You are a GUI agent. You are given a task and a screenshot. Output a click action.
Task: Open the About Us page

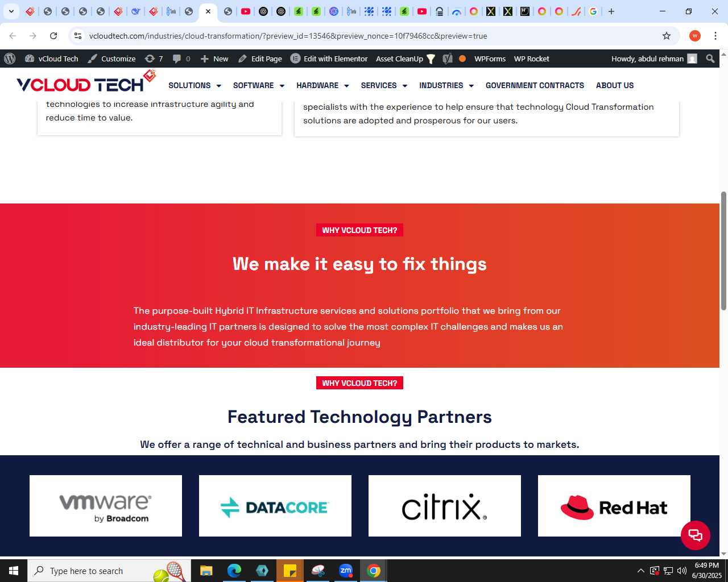[x=615, y=85]
